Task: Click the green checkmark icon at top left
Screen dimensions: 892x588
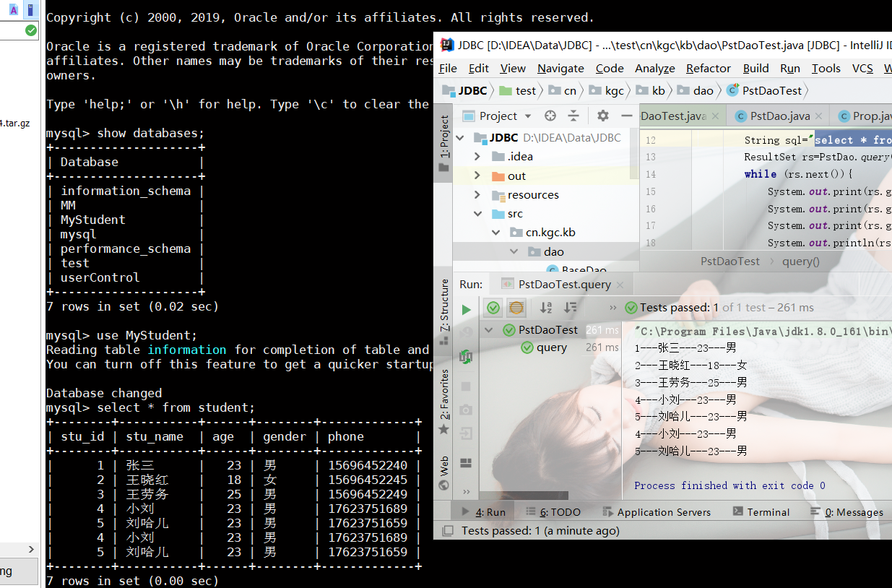Action: tap(30, 30)
